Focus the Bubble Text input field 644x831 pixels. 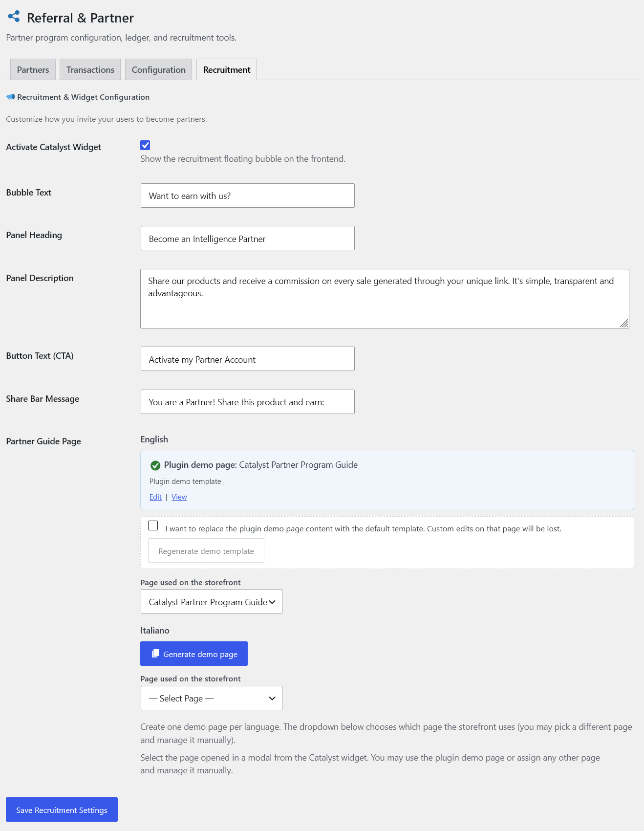[x=248, y=196]
